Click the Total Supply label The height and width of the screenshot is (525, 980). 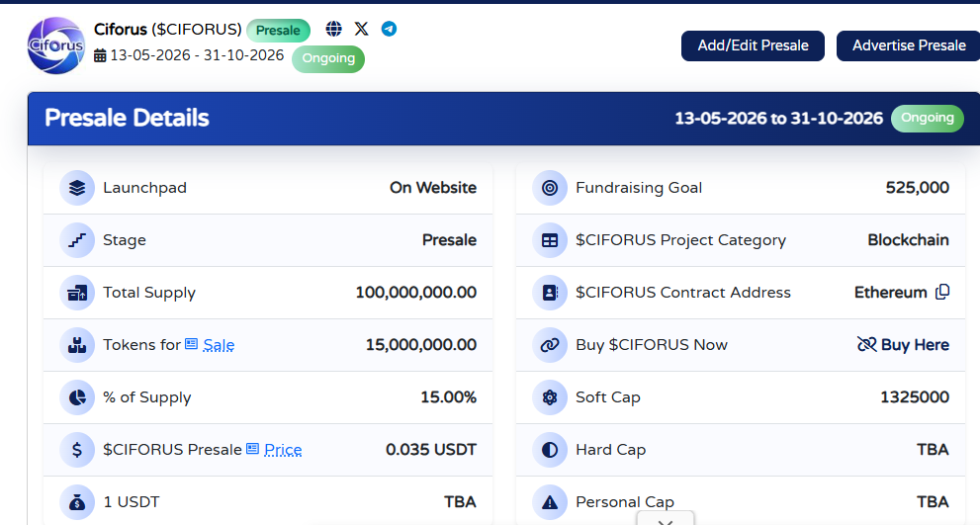pyautogui.click(x=149, y=293)
